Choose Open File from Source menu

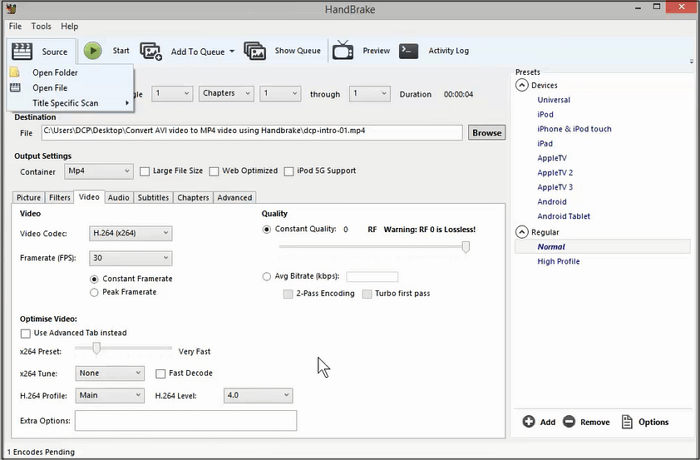click(x=50, y=88)
